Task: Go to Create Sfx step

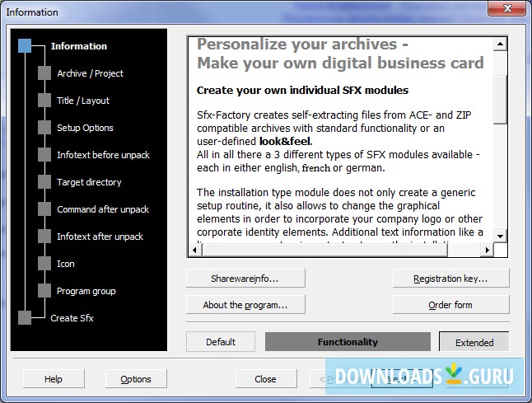Action: click(x=72, y=318)
